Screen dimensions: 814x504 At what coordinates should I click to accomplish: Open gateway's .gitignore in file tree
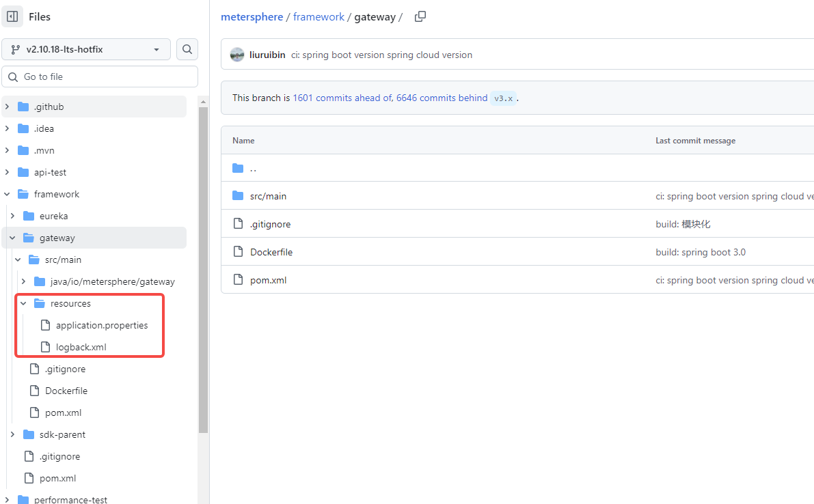pos(65,369)
